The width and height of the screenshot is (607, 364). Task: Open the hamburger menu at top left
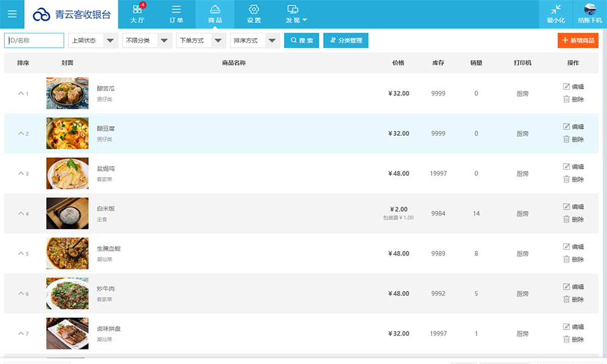pos(12,14)
